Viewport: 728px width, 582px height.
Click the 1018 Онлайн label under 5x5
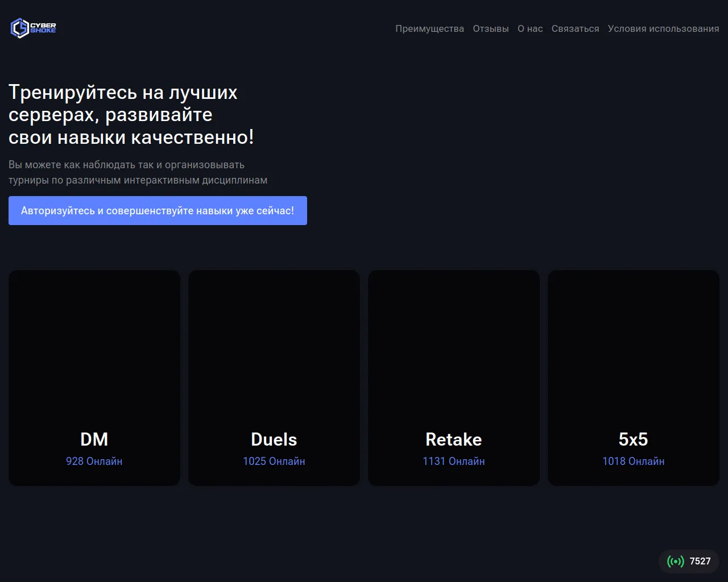(633, 462)
